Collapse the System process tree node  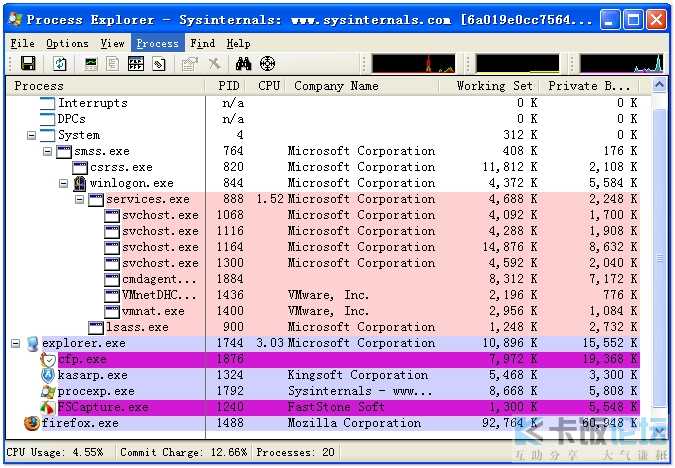click(31, 136)
